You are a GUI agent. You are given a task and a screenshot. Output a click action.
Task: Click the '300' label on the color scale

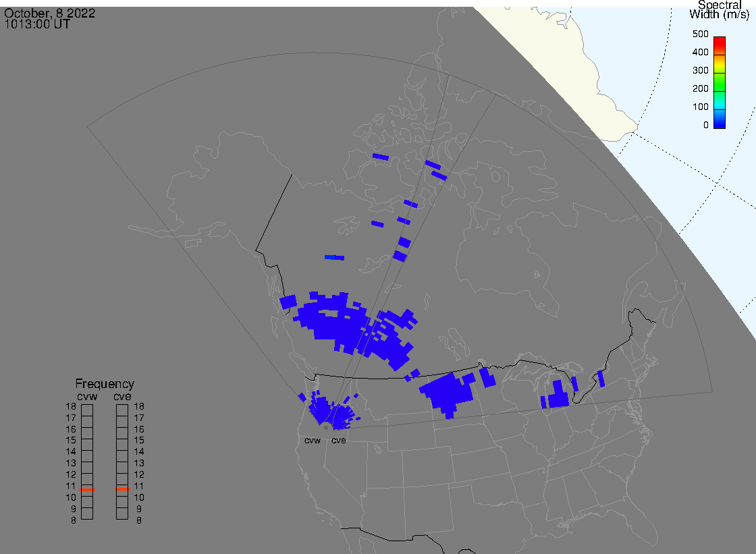point(700,70)
